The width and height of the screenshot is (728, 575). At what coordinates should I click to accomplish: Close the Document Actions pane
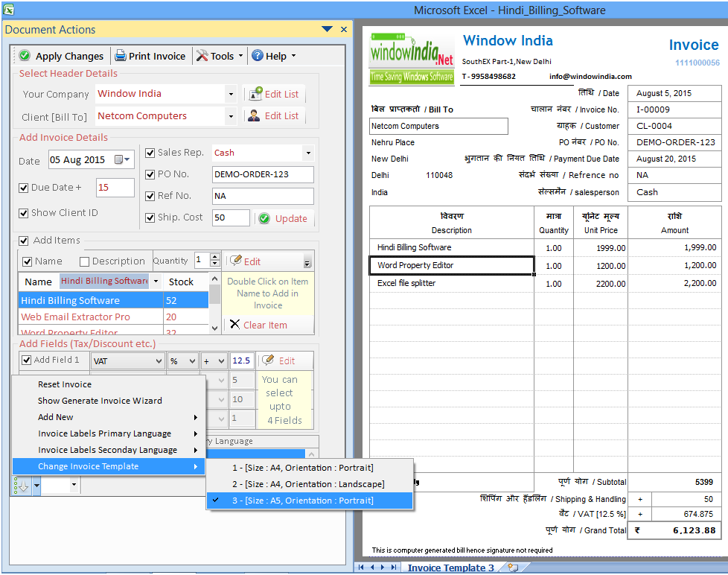(344, 29)
